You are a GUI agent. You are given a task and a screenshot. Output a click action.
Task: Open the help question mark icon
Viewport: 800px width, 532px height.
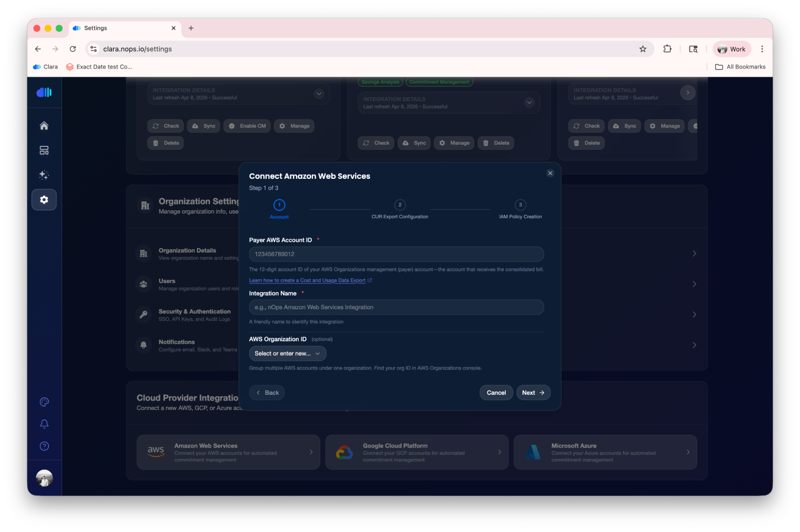[44, 446]
